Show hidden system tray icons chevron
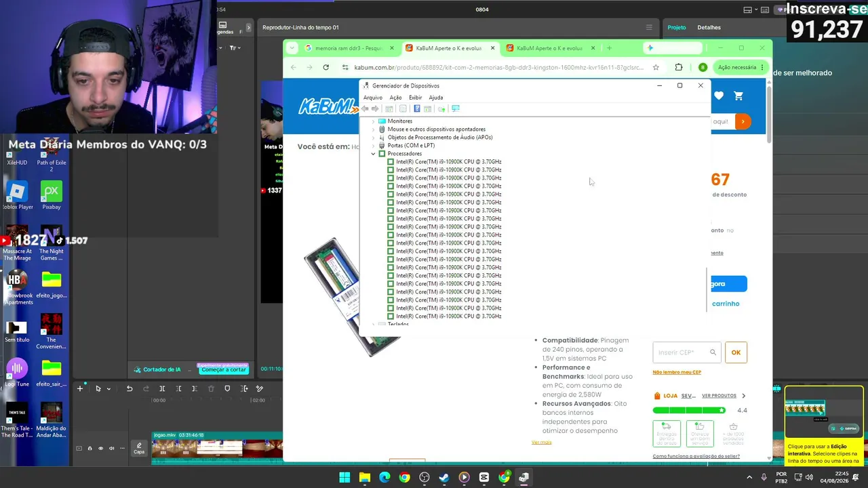Screen dimensions: 868x488 [x=749, y=477]
